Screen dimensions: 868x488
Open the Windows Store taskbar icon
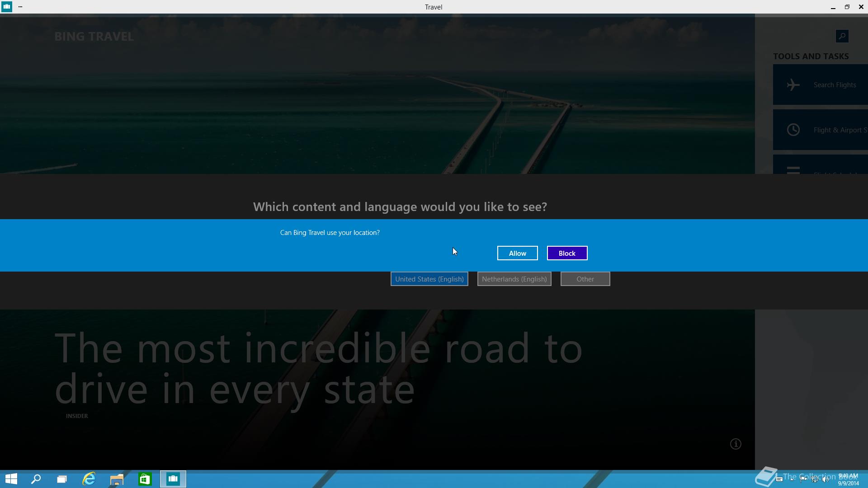point(145,479)
